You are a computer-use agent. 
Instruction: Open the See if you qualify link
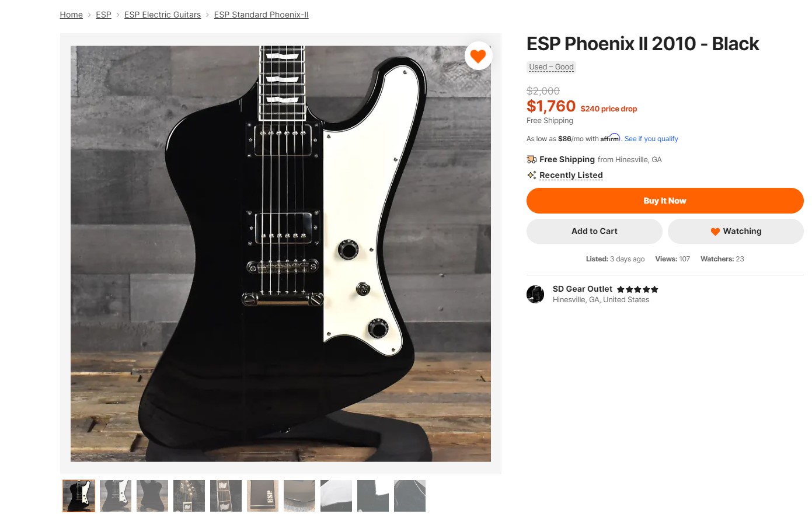point(651,139)
